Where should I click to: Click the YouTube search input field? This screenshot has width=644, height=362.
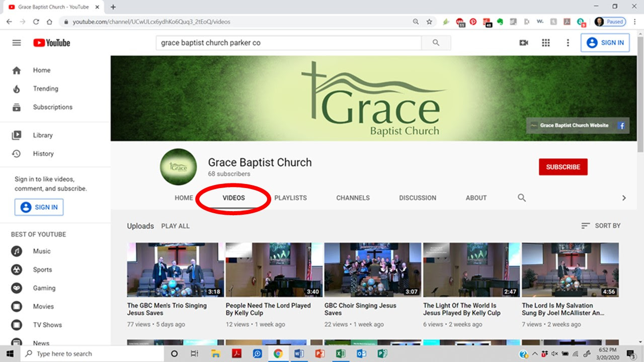(289, 43)
